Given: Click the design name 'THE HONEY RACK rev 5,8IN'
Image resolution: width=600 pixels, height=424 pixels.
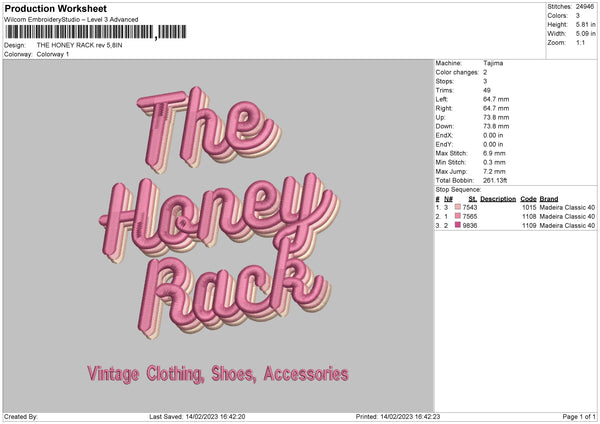Looking at the screenshot, I should pyautogui.click(x=80, y=45).
